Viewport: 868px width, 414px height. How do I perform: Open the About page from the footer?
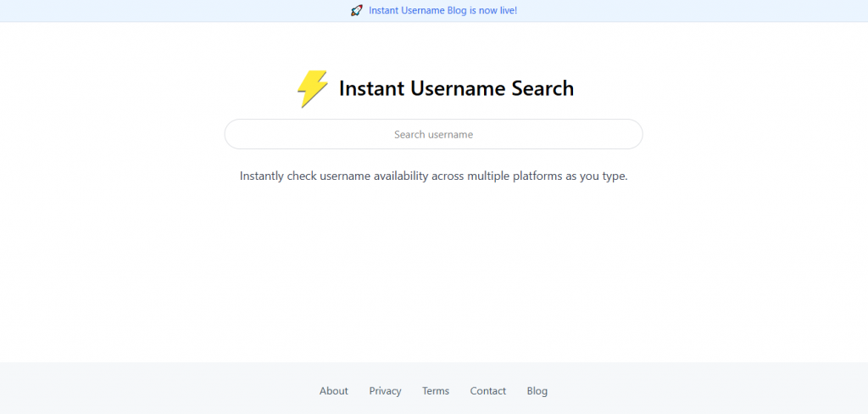pos(333,391)
